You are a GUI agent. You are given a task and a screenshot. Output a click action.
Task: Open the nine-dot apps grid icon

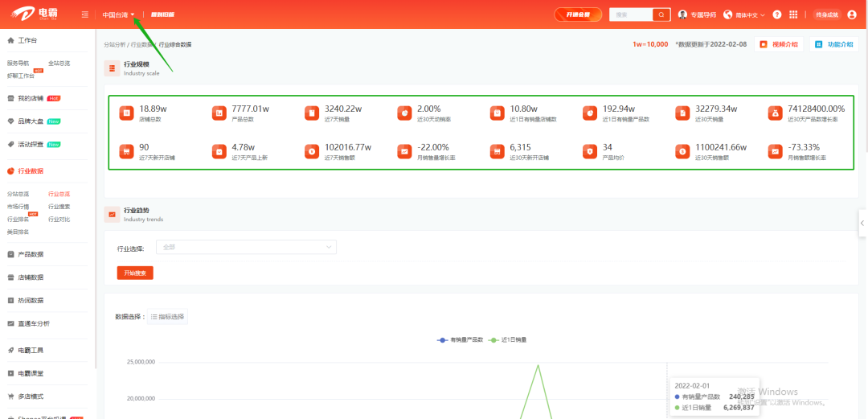[793, 14]
